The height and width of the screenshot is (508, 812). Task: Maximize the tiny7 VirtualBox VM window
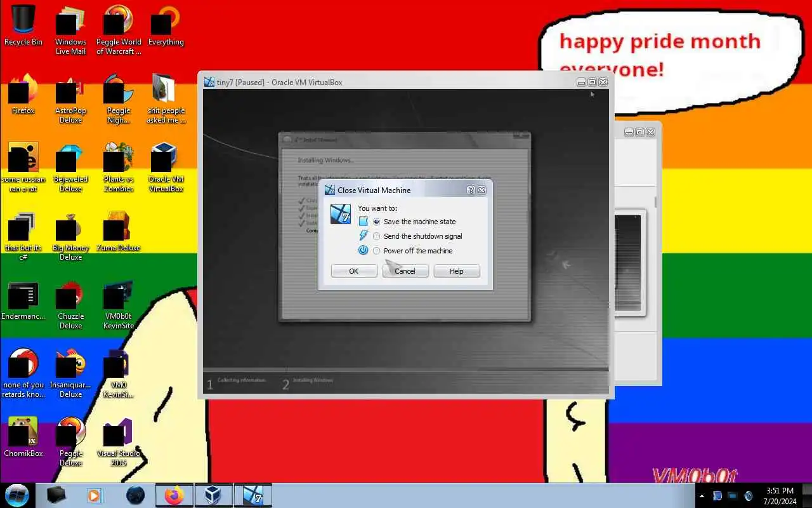[592, 82]
